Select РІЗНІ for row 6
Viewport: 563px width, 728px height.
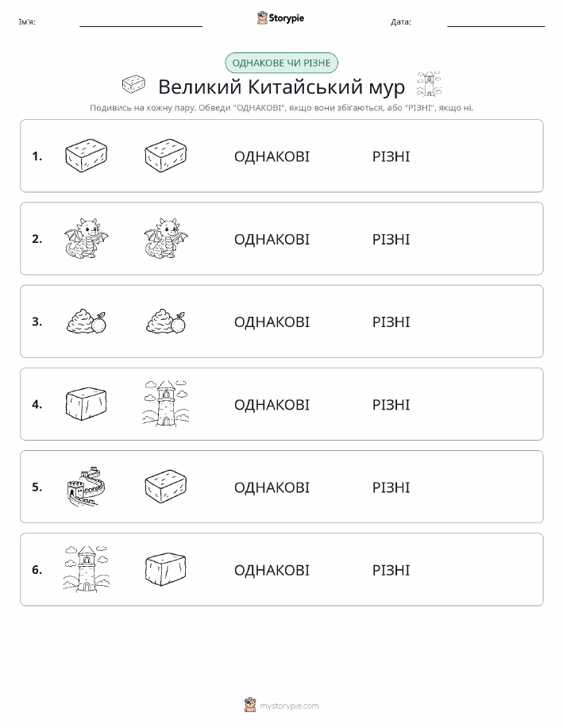(x=391, y=570)
